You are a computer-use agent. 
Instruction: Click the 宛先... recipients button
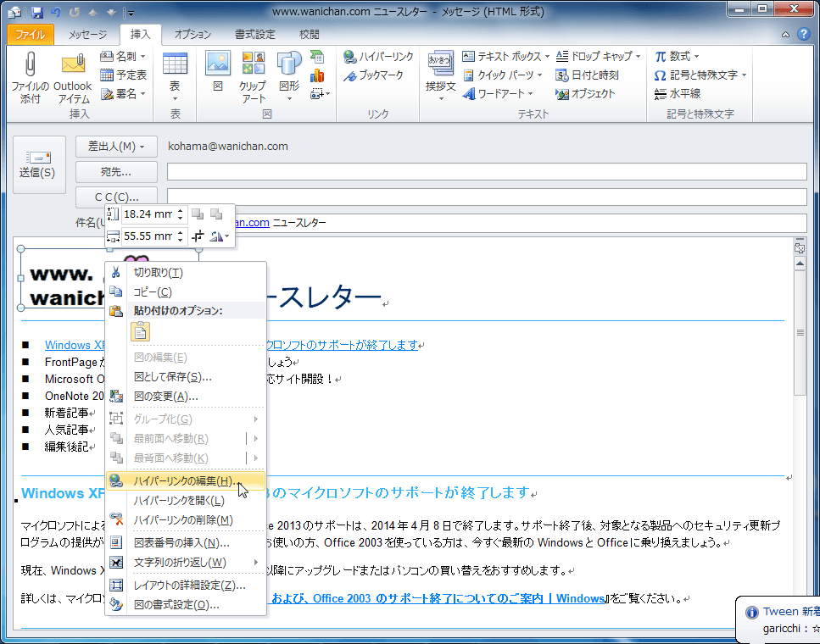pyautogui.click(x=116, y=171)
